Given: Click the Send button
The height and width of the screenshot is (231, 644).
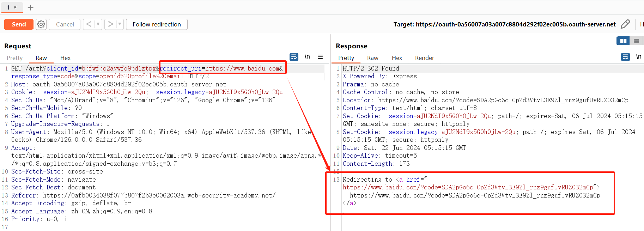Looking at the screenshot, I should pyautogui.click(x=19, y=24).
